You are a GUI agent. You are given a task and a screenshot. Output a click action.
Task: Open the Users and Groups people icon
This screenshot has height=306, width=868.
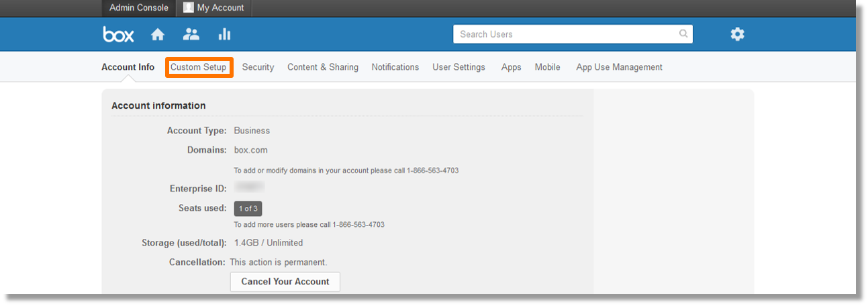pos(191,34)
